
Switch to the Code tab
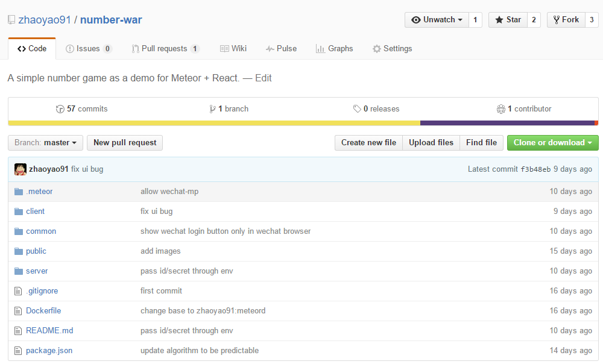tap(32, 49)
